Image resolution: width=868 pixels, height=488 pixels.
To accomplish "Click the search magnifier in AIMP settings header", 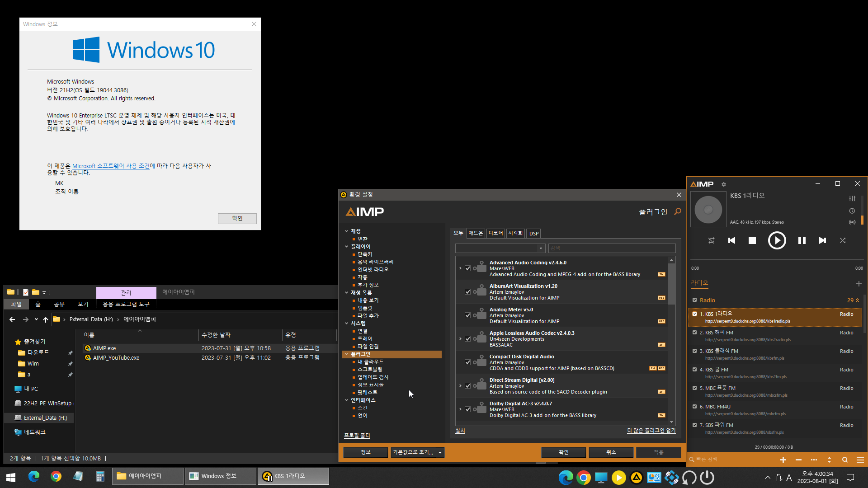I will (678, 211).
